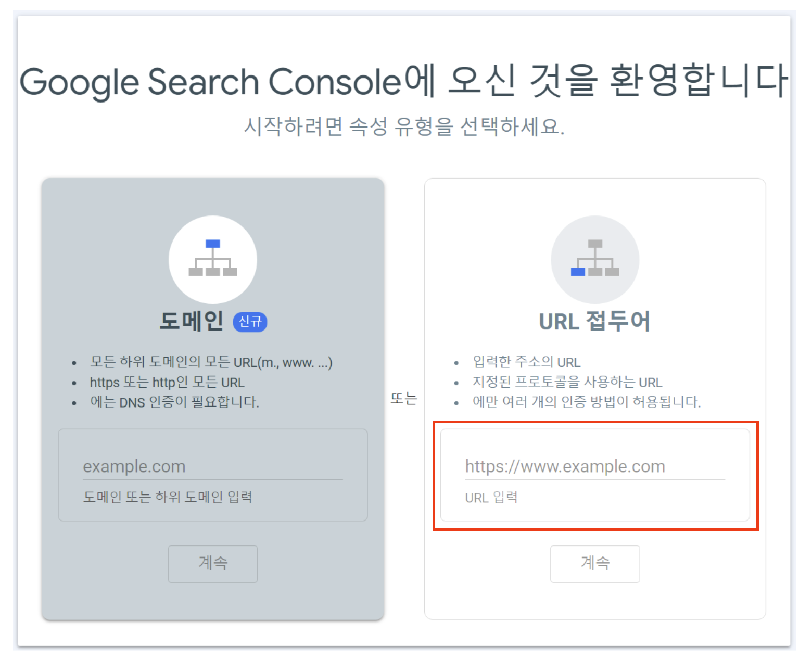
Task: Click the domain property network icon
Action: [212, 259]
